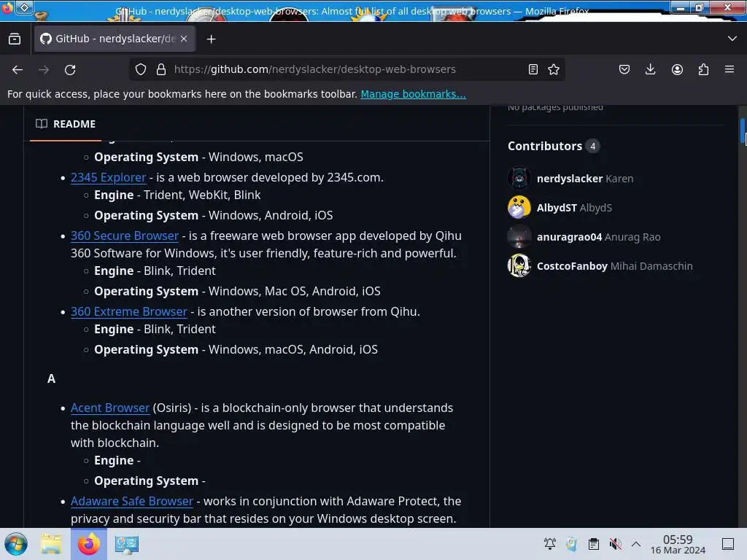Click AlbydST avatar image
The image size is (747, 560).
click(519, 207)
